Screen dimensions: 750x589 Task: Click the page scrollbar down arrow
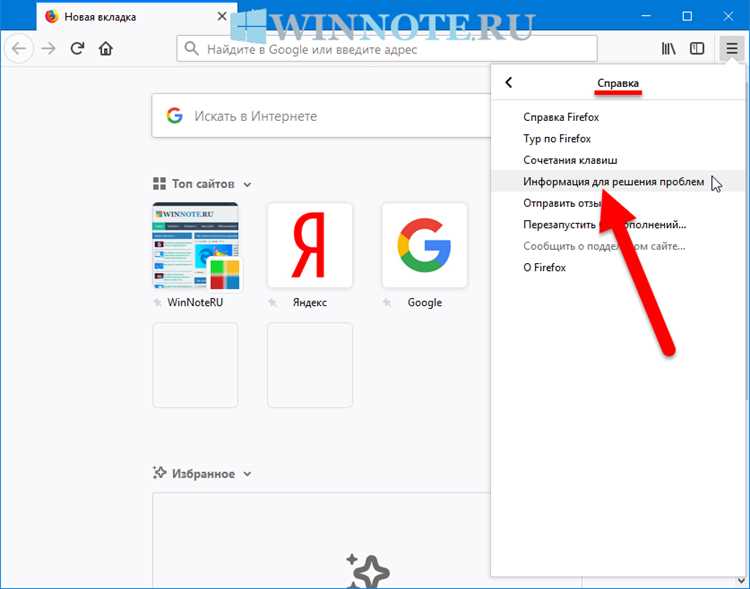(740, 582)
